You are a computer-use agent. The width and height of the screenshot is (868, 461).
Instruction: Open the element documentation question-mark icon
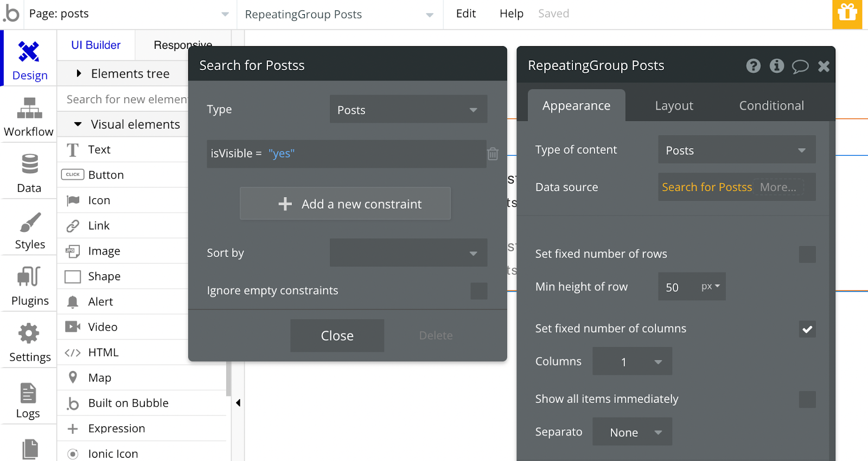(753, 66)
